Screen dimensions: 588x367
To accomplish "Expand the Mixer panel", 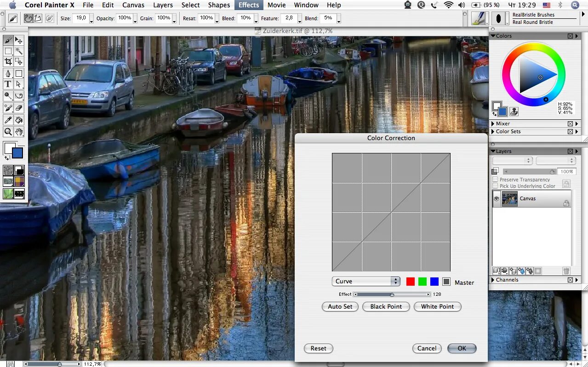I will (493, 124).
